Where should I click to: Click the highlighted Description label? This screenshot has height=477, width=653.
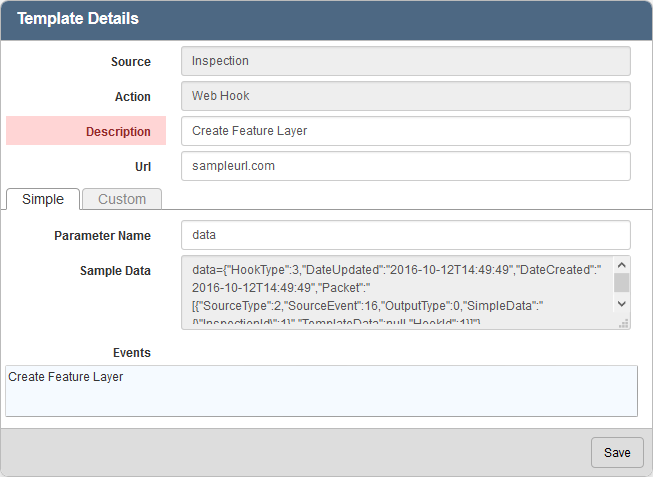click(x=118, y=131)
